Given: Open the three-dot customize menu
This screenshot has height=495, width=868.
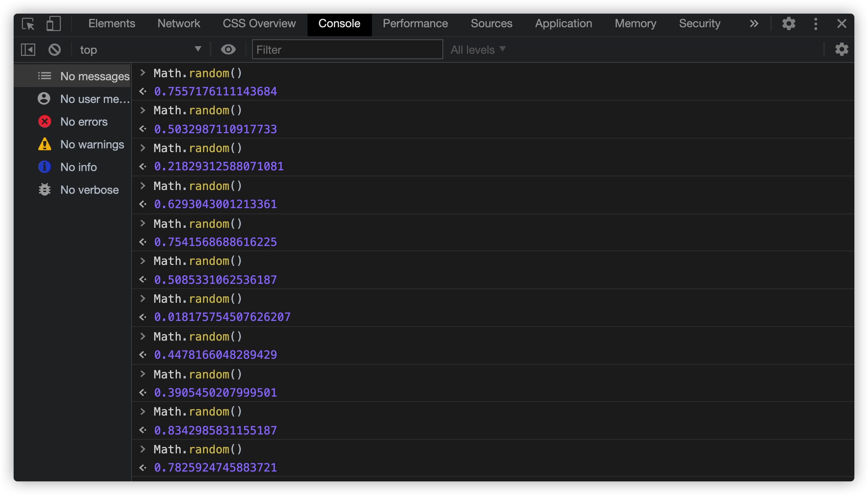Looking at the screenshot, I should click(x=816, y=24).
